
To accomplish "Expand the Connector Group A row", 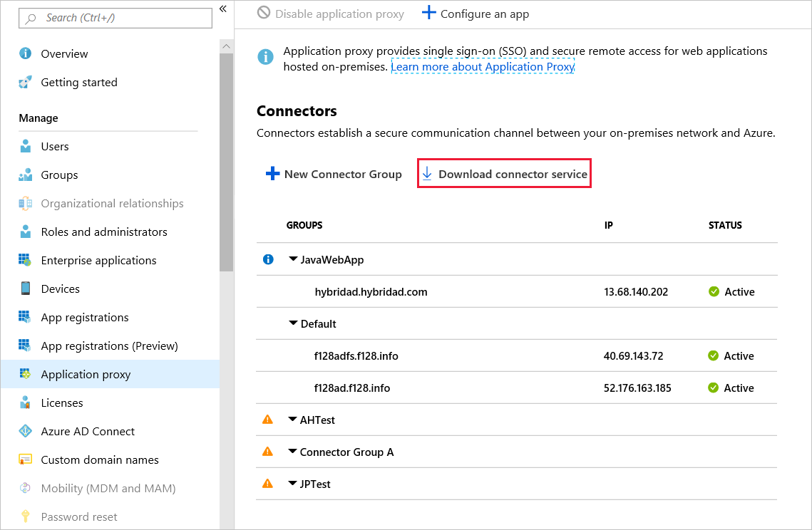I will click(x=292, y=452).
